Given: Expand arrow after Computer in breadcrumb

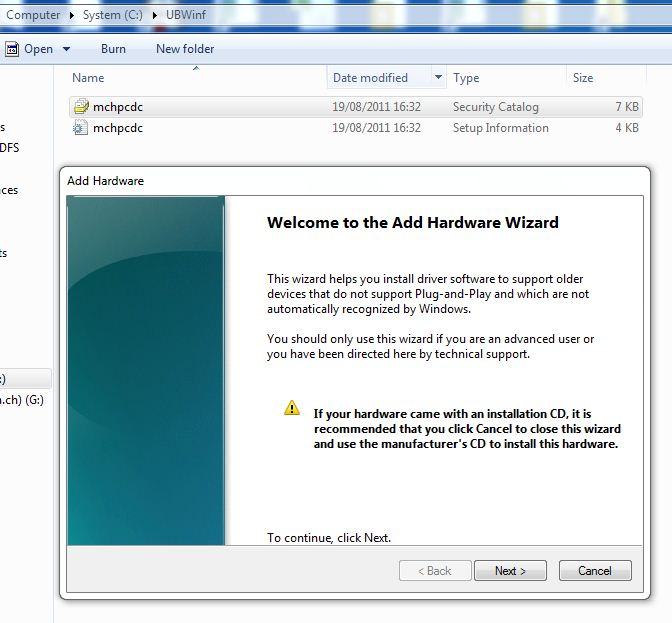Looking at the screenshot, I should point(72,15).
